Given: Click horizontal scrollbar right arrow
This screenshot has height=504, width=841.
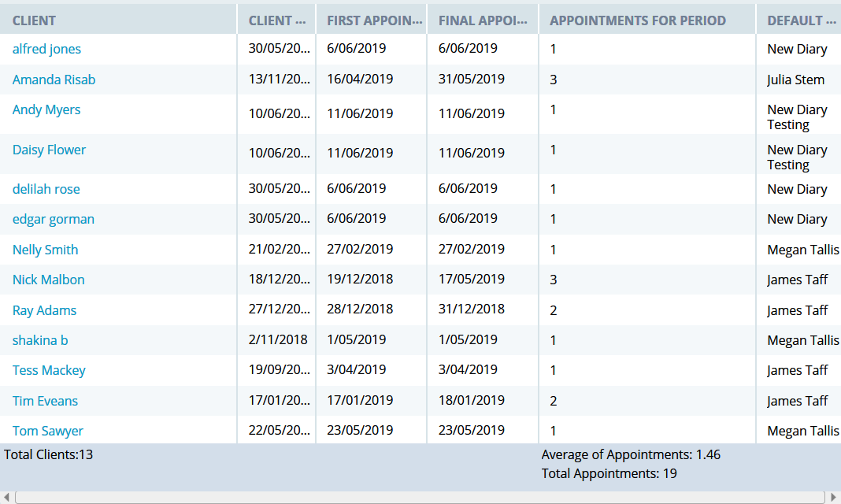Looking at the screenshot, I should (x=834, y=497).
